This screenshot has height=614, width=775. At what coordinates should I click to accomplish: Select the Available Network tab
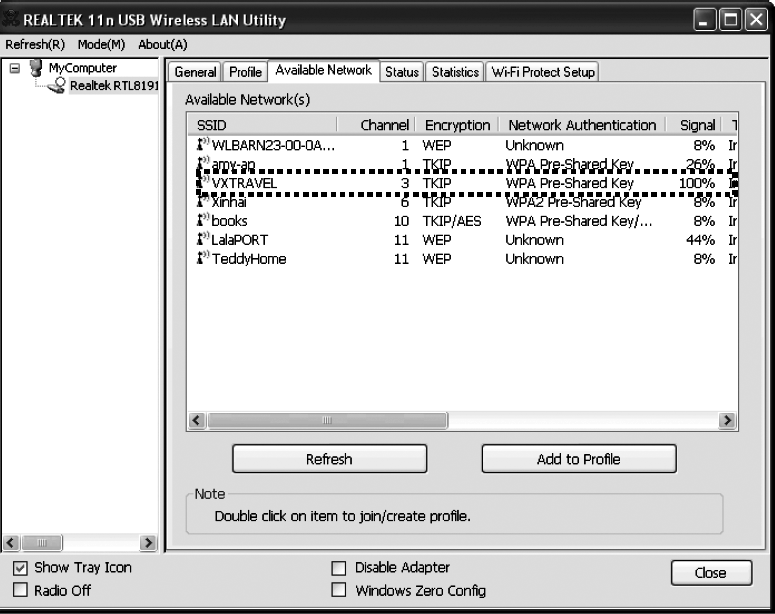(x=323, y=70)
